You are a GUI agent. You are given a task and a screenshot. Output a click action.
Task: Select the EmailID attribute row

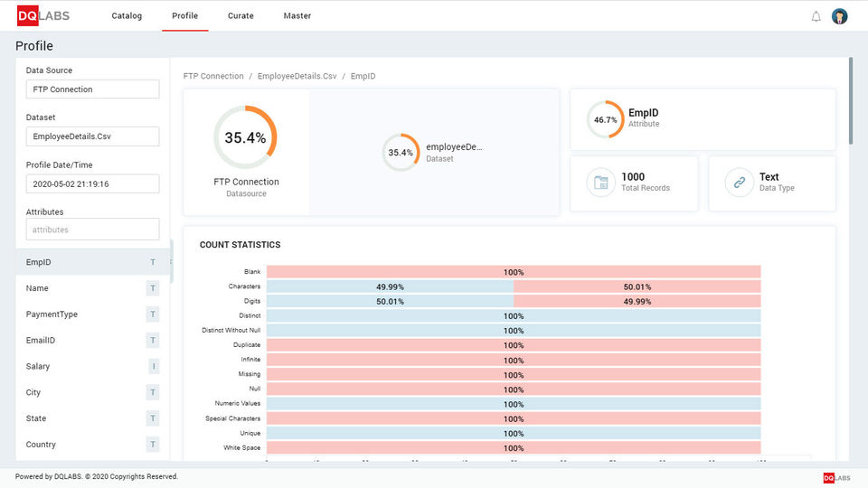92,341
